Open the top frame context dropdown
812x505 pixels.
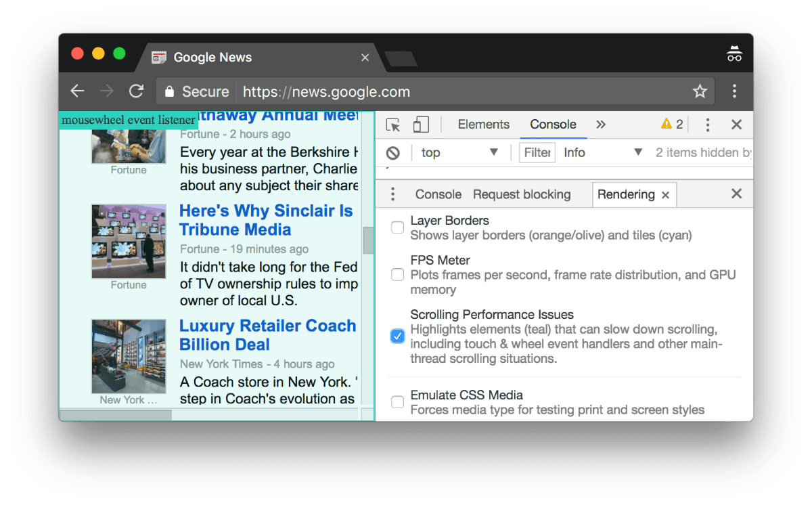[x=460, y=152]
